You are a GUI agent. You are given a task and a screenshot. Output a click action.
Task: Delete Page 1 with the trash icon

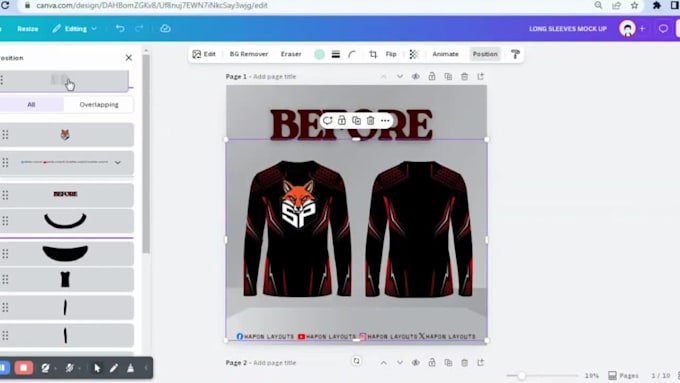[x=464, y=77]
